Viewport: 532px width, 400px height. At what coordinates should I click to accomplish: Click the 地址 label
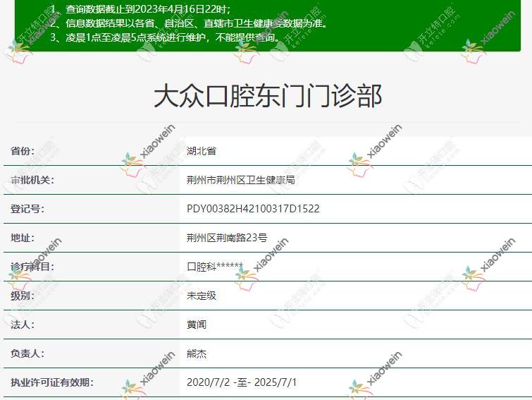tap(23, 238)
